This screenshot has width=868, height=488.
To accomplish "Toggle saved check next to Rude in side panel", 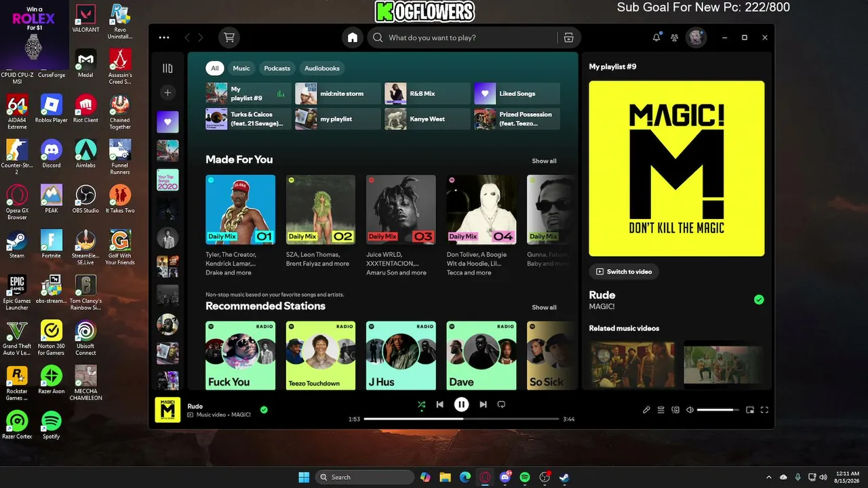I will pyautogui.click(x=759, y=300).
